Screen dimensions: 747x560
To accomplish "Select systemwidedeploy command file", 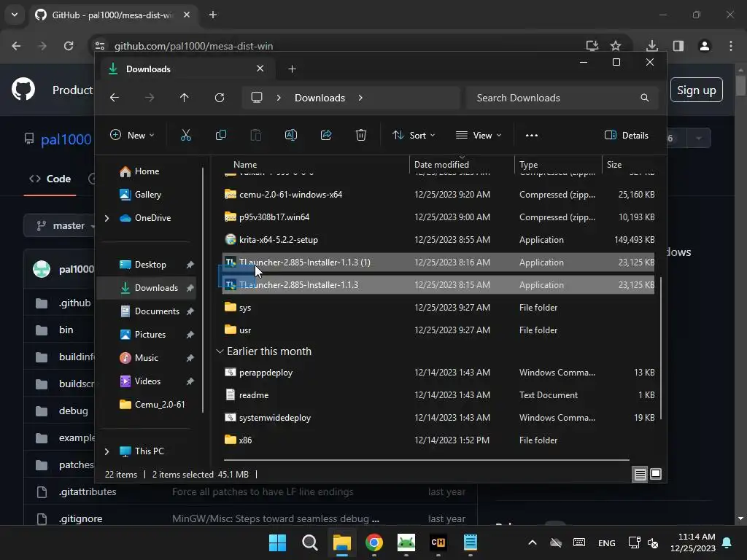I will [x=438, y=418].
